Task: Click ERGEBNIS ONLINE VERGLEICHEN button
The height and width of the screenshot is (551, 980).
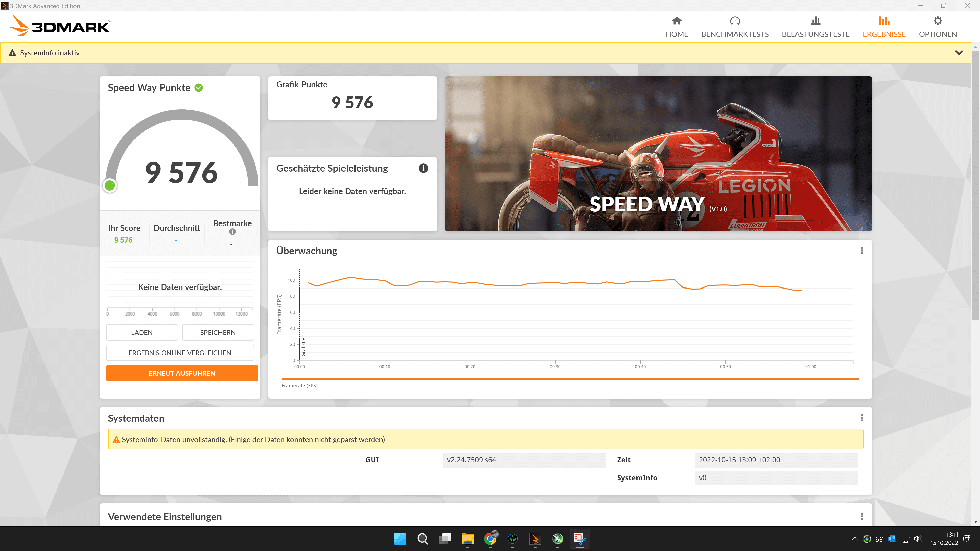Action: pos(180,353)
